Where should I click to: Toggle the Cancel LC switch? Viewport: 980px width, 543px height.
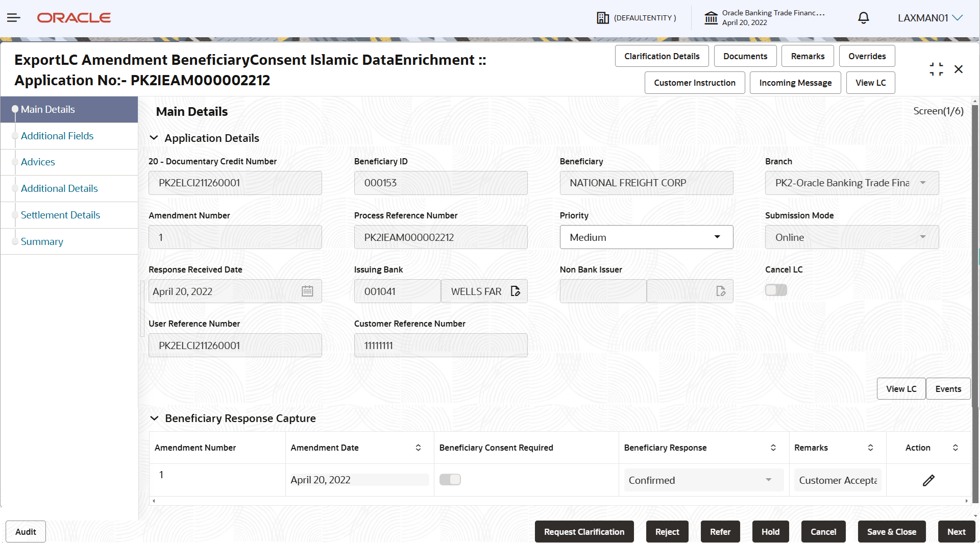(x=776, y=289)
